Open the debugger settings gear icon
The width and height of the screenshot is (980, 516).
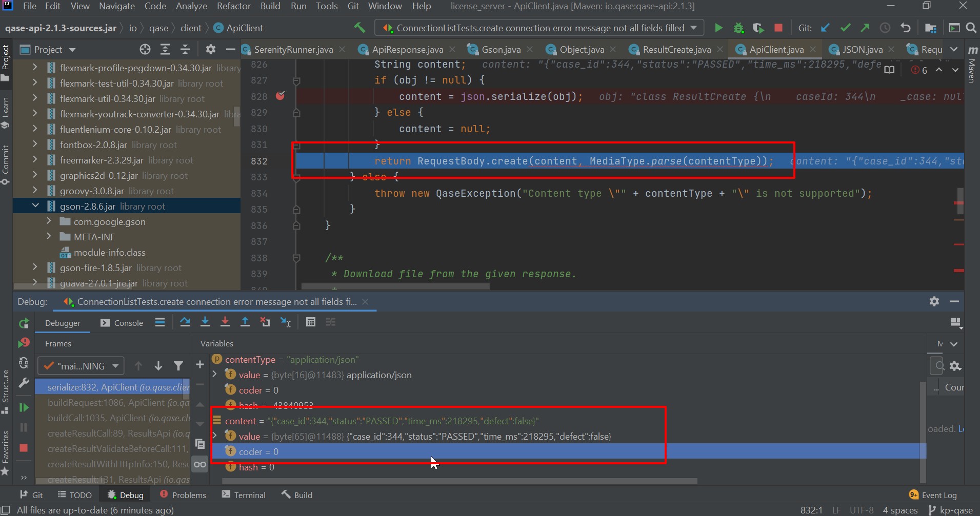tap(935, 301)
